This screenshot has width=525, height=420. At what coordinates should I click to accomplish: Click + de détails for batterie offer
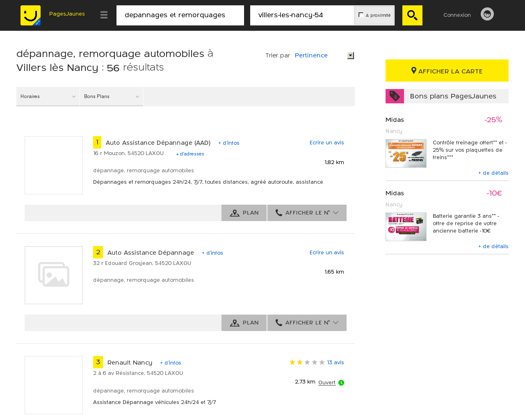click(493, 247)
